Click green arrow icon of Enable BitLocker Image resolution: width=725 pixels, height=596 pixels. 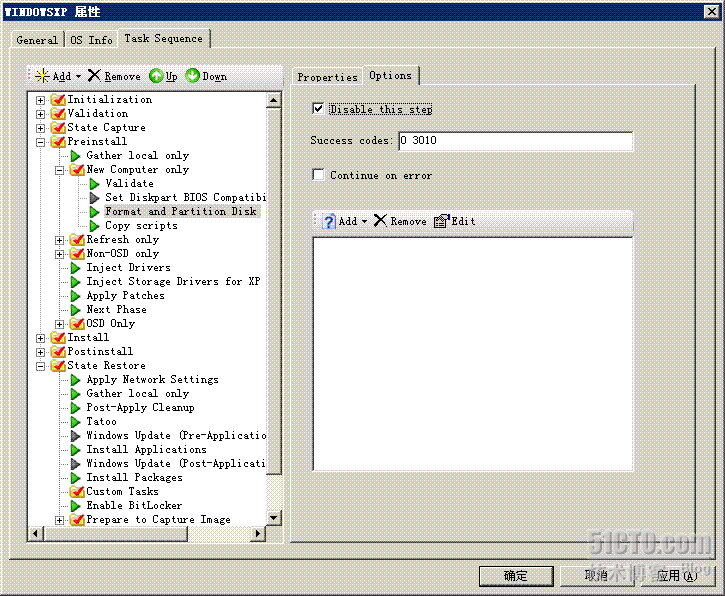[75, 506]
